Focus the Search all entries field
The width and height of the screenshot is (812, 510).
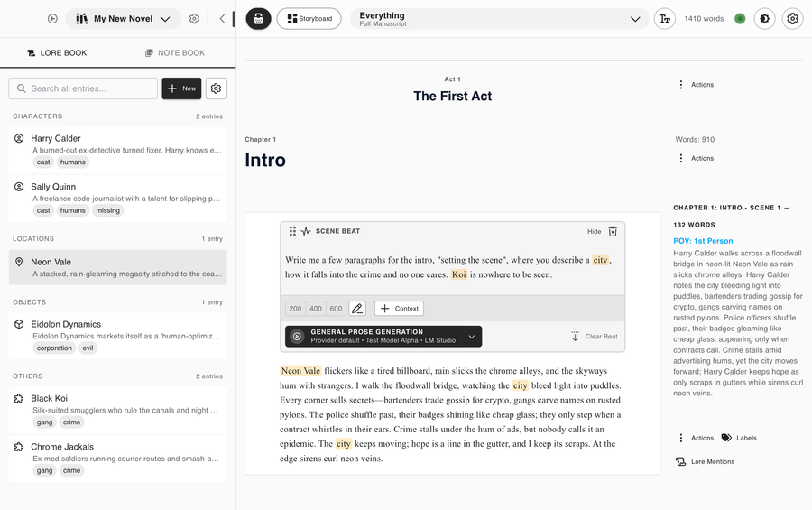point(83,88)
